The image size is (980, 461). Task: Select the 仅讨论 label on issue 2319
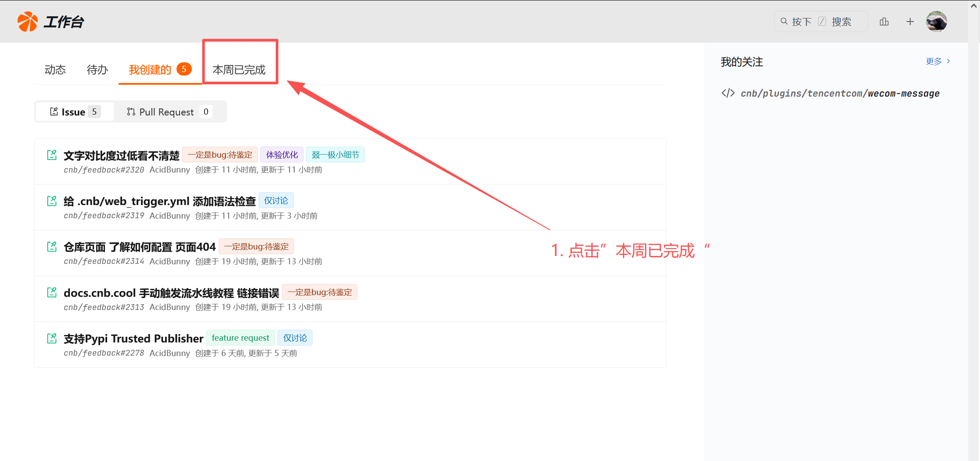[276, 200]
